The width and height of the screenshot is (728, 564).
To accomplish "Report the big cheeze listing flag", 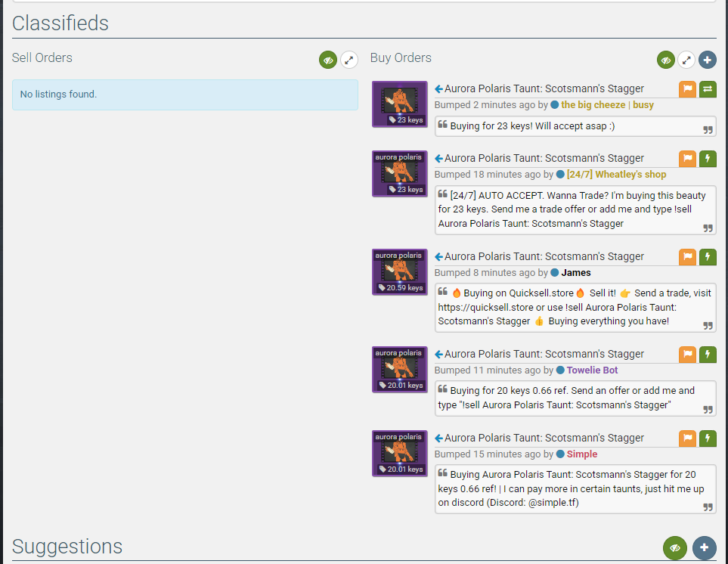I will pyautogui.click(x=688, y=89).
